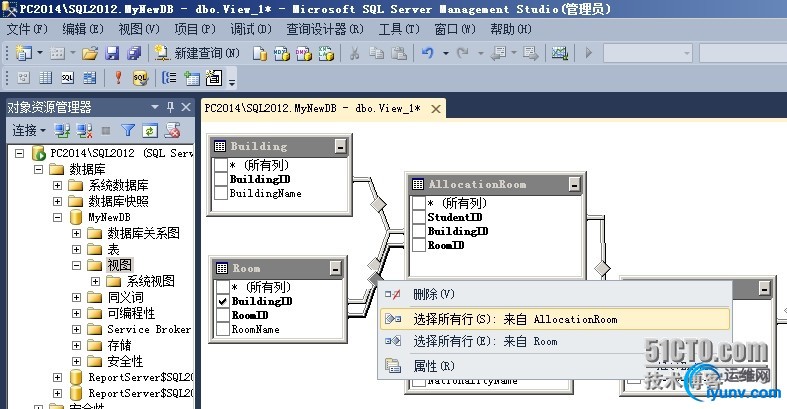Show the Diagram pane icon

(24, 78)
